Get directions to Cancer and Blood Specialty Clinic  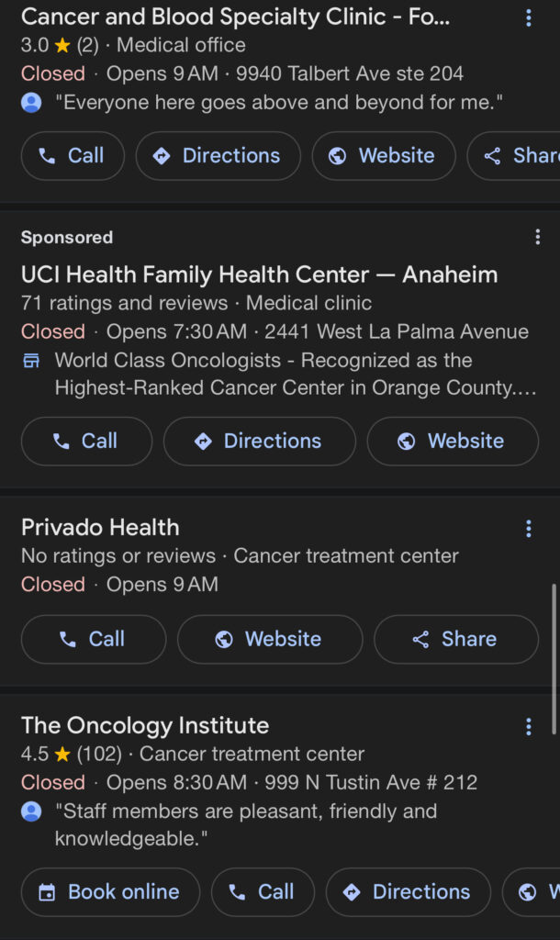[x=218, y=156]
